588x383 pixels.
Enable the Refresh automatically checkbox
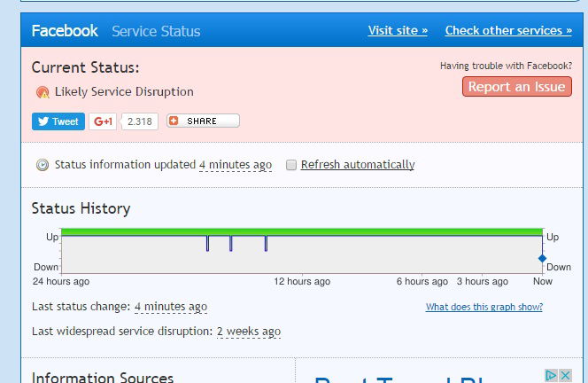pyautogui.click(x=291, y=165)
